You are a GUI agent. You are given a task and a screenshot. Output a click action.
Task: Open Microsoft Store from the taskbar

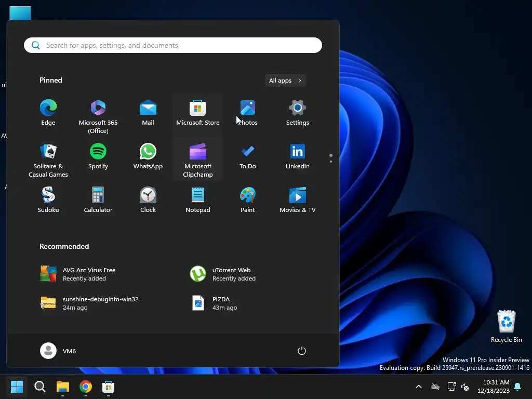point(108,387)
